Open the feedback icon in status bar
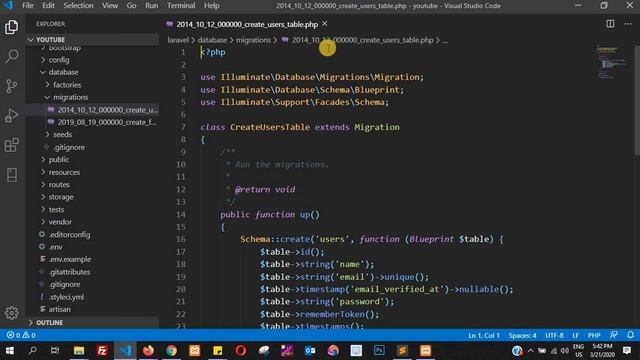640x360 pixels. point(613,335)
